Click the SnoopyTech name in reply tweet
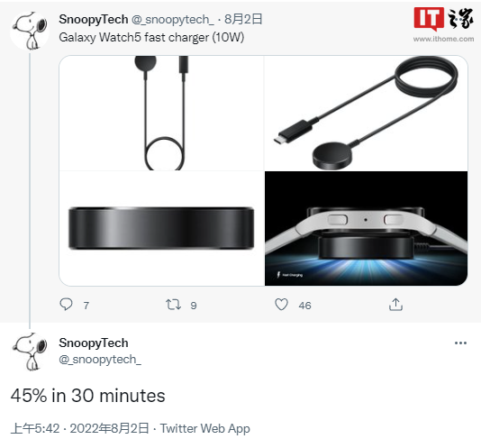Image resolution: width=481 pixels, height=448 pixels. (94, 343)
